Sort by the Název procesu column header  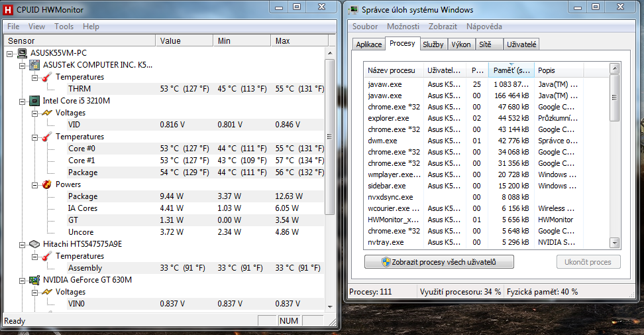(394, 70)
